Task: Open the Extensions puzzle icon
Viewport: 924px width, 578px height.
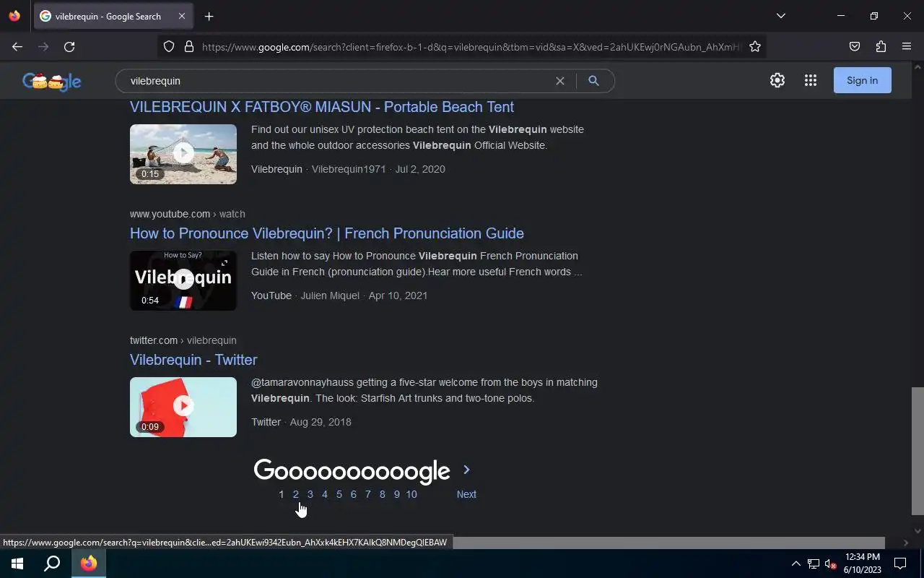Action: coord(881,47)
